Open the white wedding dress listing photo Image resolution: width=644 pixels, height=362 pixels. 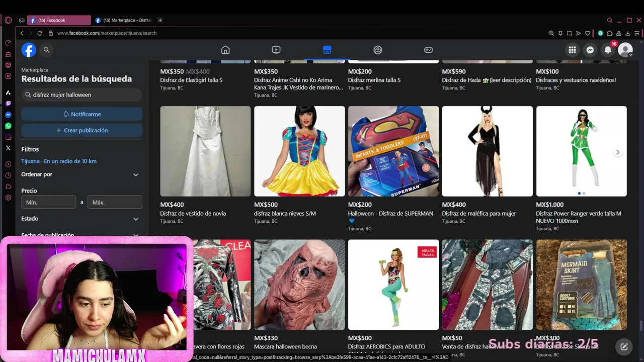205,151
